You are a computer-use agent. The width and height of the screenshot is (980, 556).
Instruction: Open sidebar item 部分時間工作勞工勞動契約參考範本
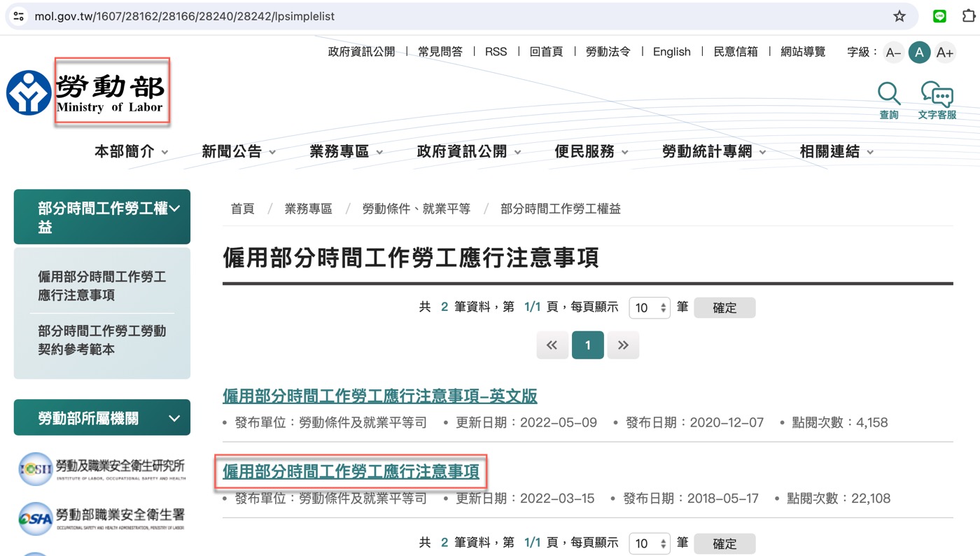(102, 340)
